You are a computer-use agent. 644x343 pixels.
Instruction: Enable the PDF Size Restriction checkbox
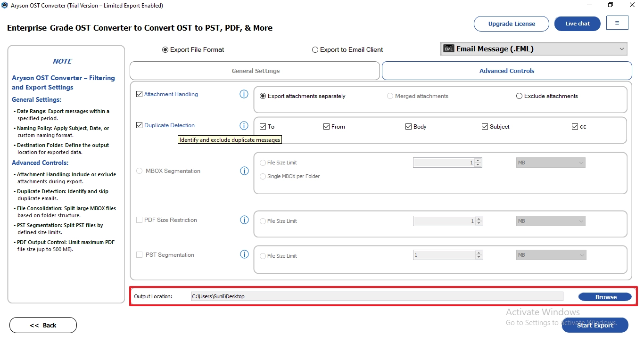click(139, 220)
